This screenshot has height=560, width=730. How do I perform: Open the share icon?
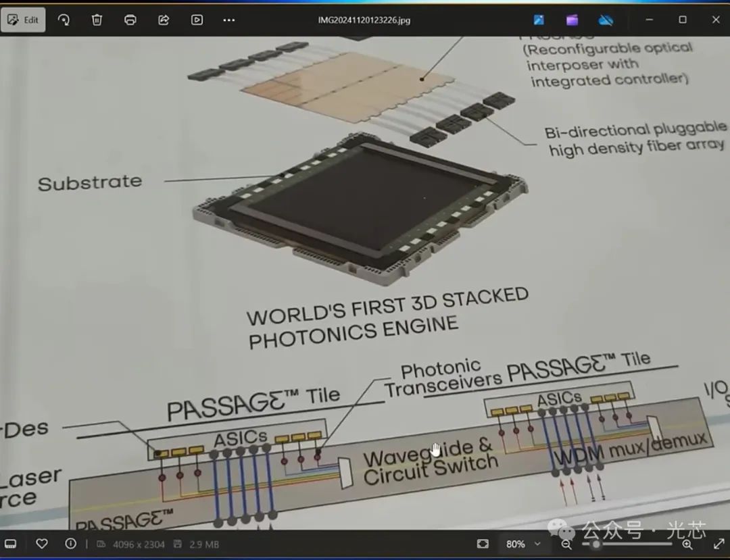[164, 20]
